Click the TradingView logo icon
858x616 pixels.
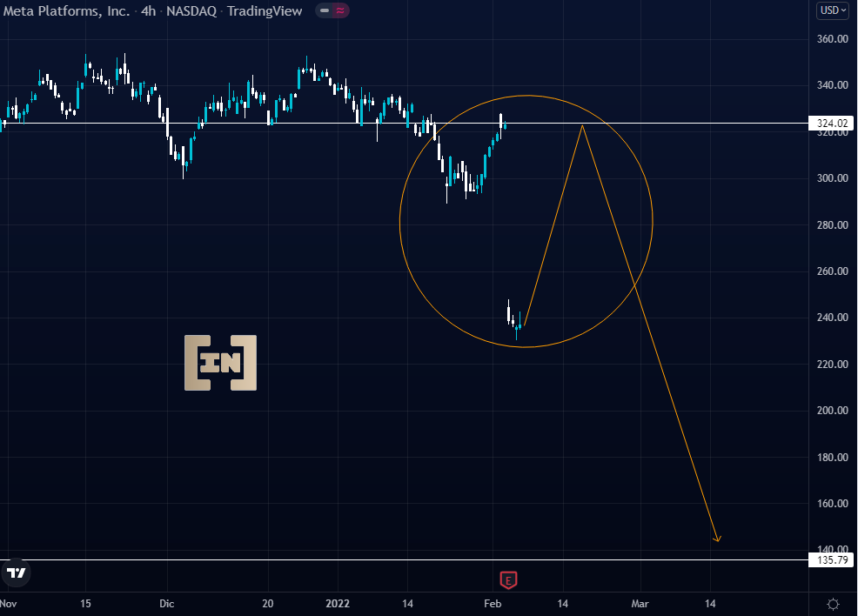pos(17,572)
